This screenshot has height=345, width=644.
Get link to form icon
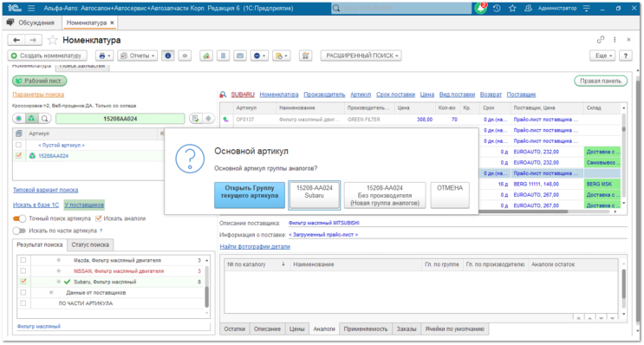[601, 40]
